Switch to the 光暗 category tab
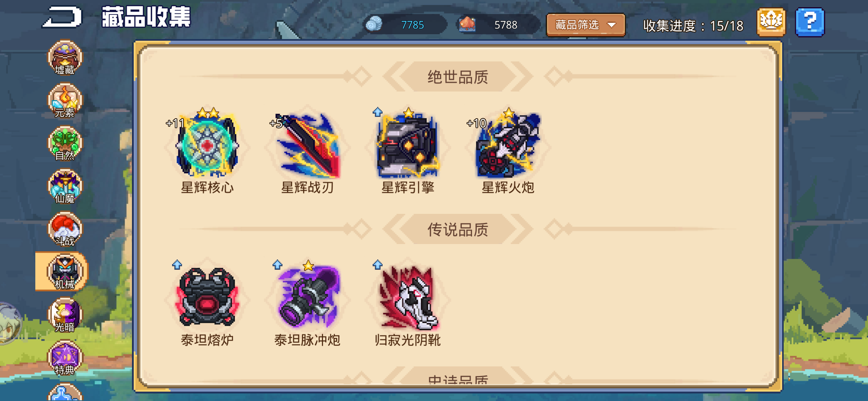The height and width of the screenshot is (401, 868). tap(65, 315)
